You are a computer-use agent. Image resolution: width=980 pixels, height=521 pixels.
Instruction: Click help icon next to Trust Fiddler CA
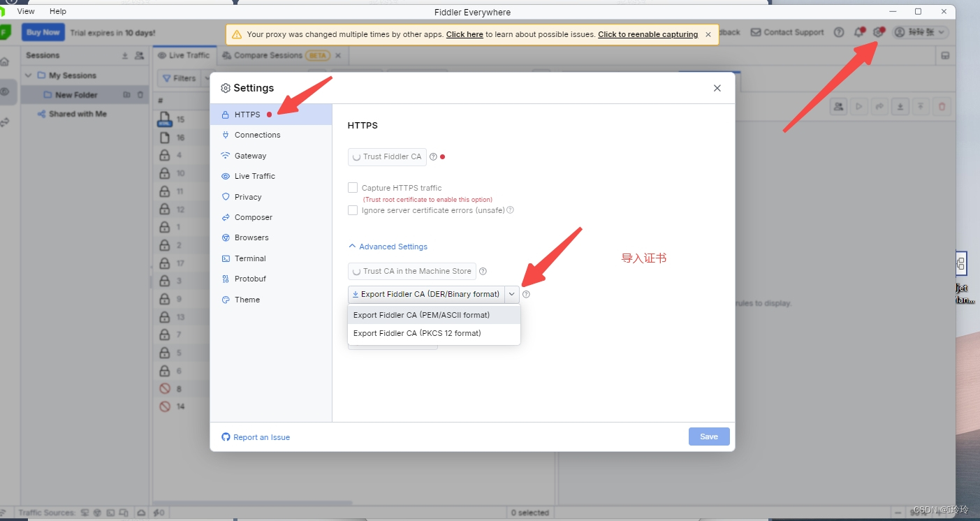433,156
